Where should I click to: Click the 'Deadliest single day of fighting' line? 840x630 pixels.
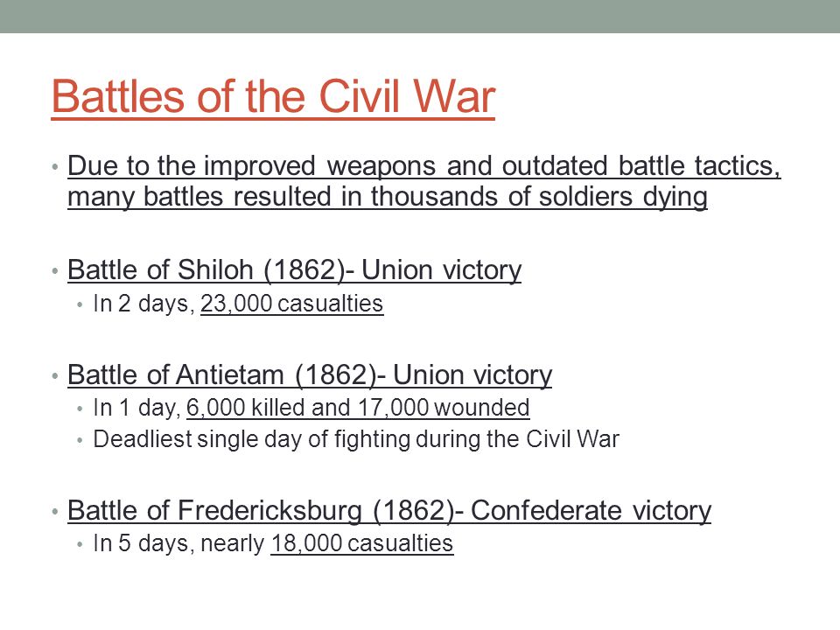tap(356, 440)
